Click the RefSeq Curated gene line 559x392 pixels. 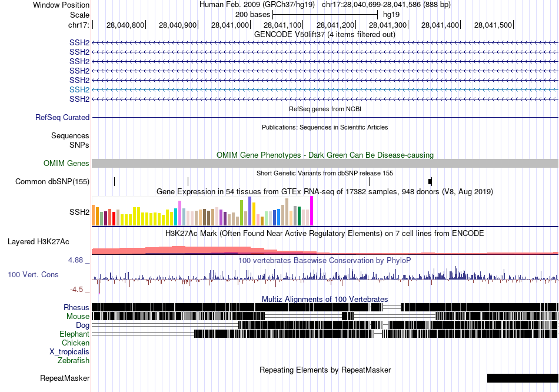(x=325, y=117)
